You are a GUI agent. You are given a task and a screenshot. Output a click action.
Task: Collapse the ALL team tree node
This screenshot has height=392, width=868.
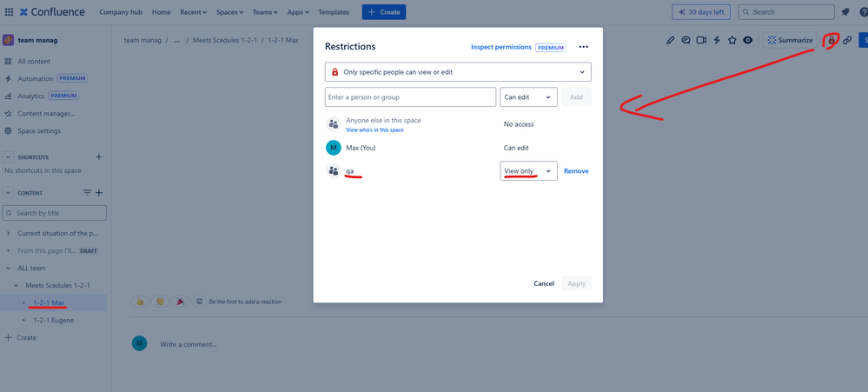pyautogui.click(x=8, y=268)
